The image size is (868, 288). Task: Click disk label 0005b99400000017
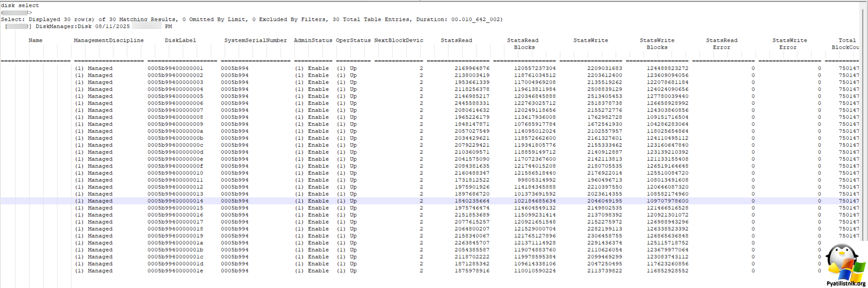click(175, 222)
